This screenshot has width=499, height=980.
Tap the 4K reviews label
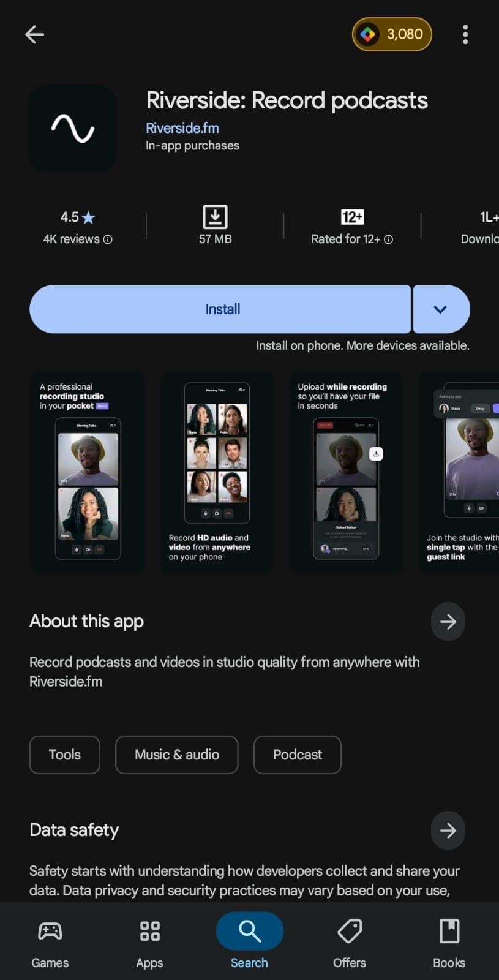[71, 239]
